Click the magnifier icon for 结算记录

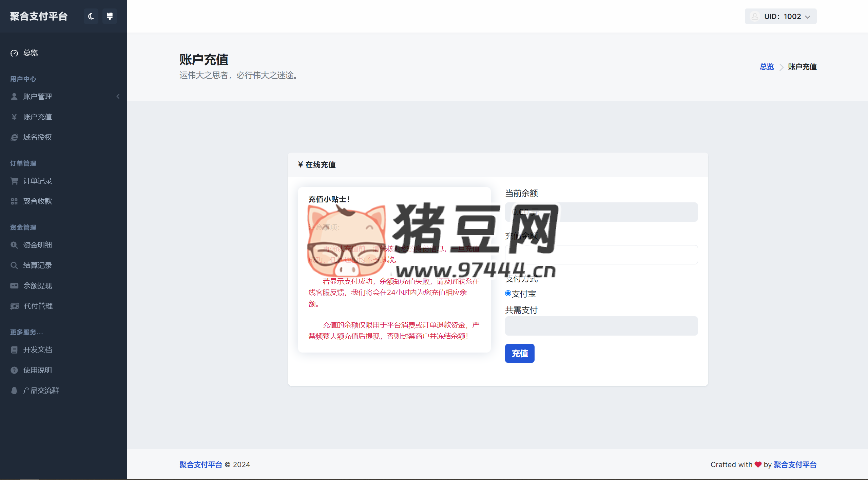[14, 265]
